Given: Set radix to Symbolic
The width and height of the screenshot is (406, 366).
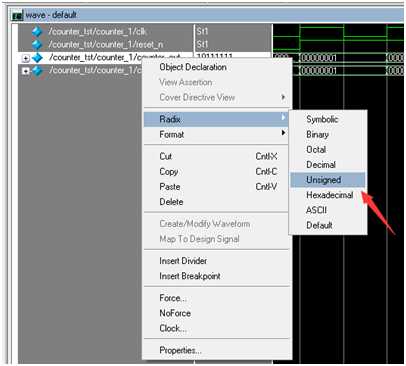Looking at the screenshot, I should tap(322, 119).
